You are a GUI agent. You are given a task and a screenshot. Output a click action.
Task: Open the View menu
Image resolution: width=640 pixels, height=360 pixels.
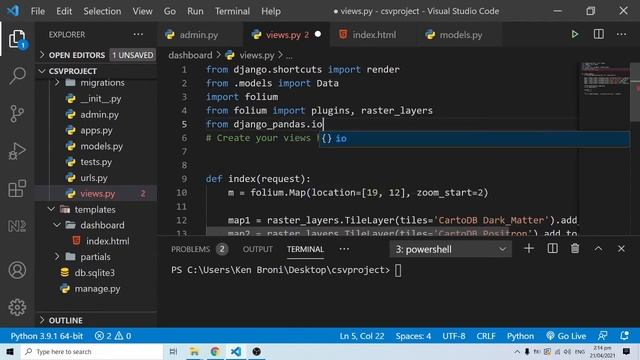pyautogui.click(x=142, y=11)
